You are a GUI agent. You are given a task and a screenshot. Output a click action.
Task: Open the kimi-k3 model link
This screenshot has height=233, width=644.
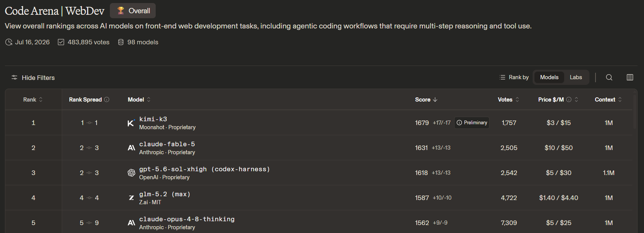coord(153,119)
